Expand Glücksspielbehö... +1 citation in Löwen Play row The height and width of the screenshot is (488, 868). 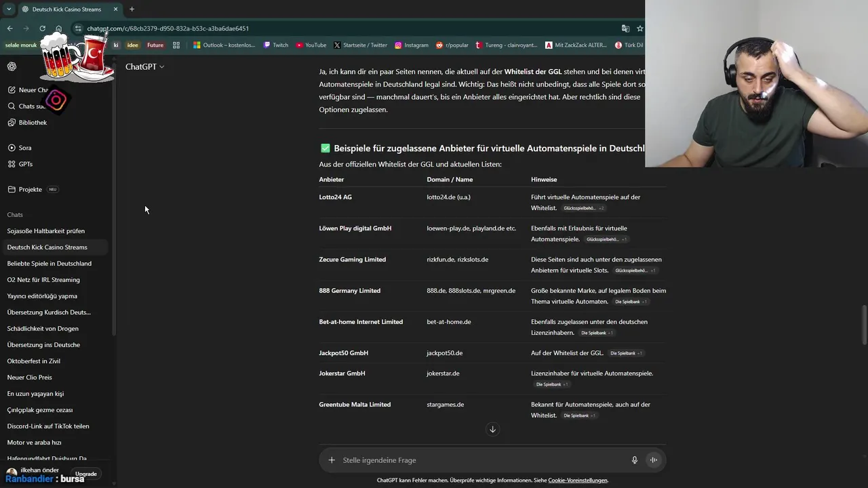[607, 239]
